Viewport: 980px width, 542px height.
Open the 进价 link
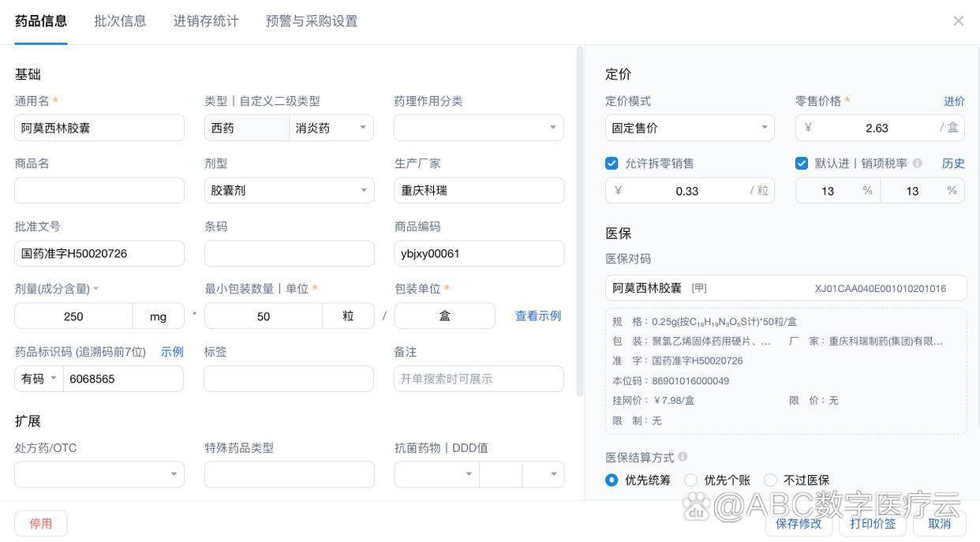[x=954, y=101]
